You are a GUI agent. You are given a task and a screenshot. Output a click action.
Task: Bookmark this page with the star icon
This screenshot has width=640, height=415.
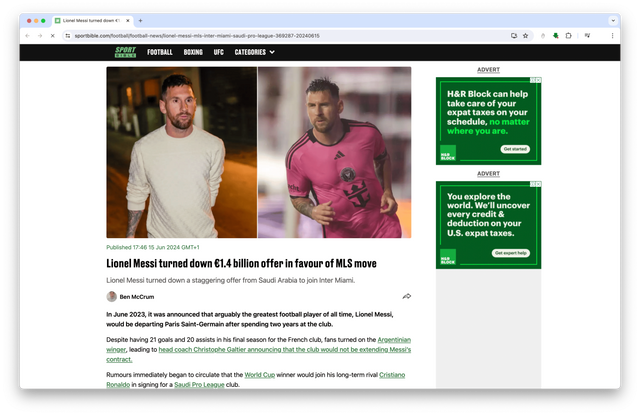[x=527, y=35]
